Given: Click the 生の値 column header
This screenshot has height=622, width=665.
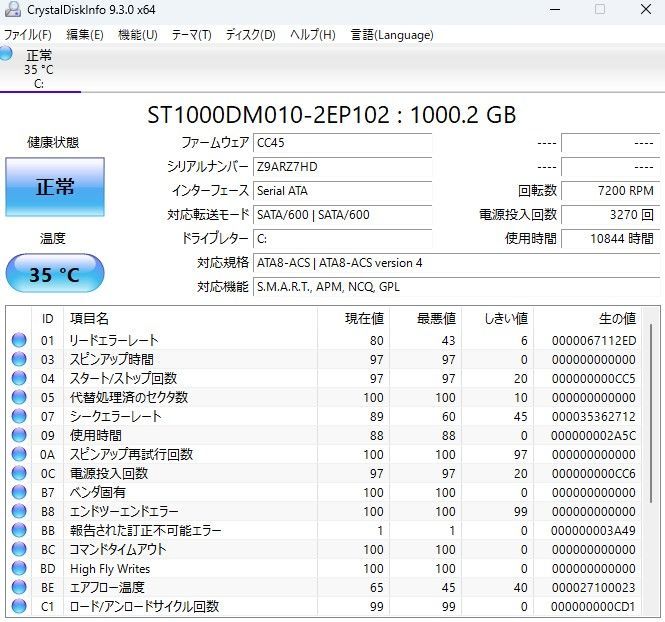Looking at the screenshot, I should pos(587,318).
